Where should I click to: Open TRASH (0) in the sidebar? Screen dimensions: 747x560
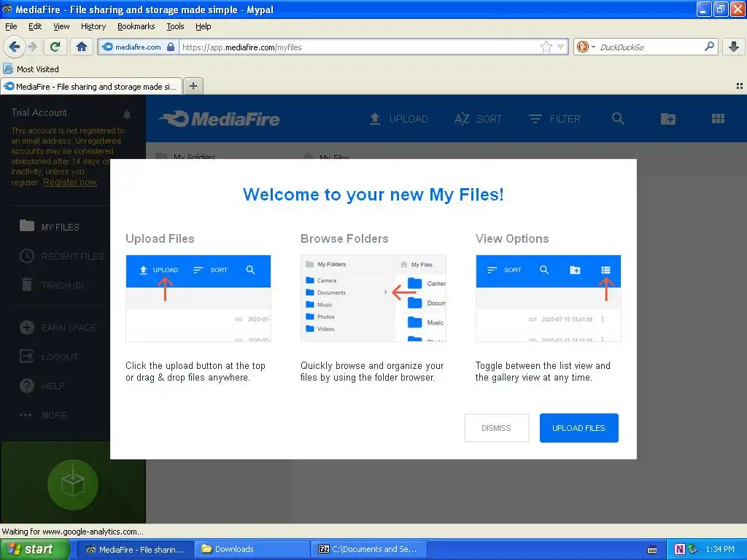click(52, 285)
